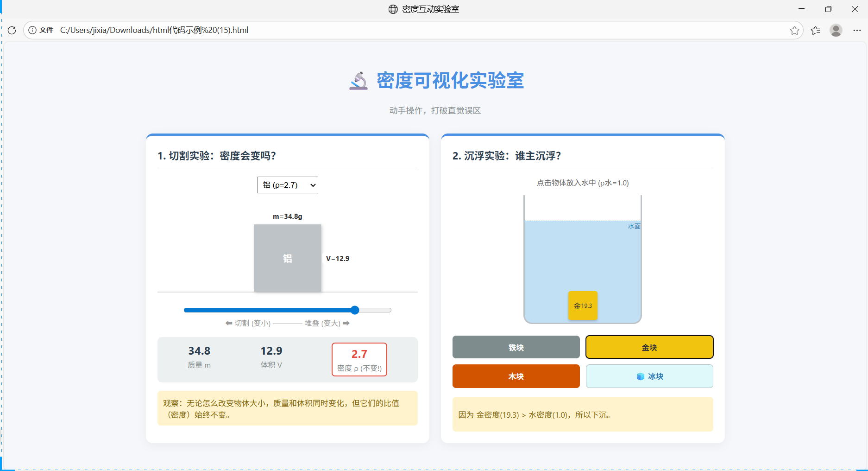Click the 切割/堆叠 slider handle
The width and height of the screenshot is (868, 471).
pos(354,310)
